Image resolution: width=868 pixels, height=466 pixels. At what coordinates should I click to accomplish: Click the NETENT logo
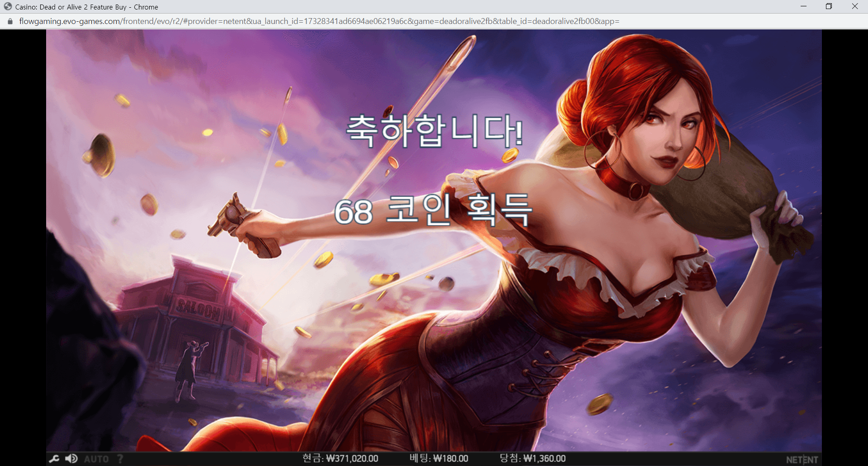coord(802,460)
